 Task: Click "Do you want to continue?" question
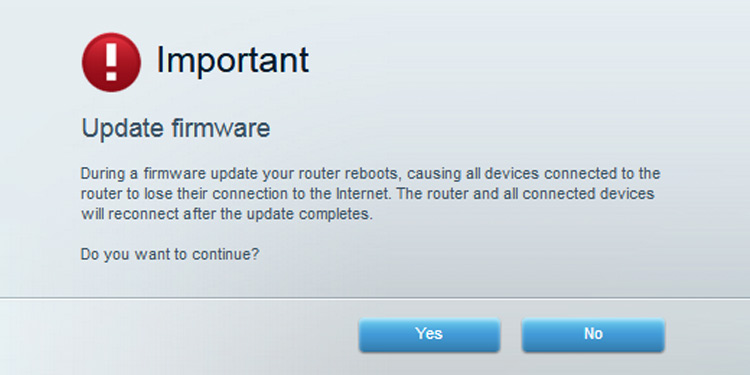tap(170, 254)
